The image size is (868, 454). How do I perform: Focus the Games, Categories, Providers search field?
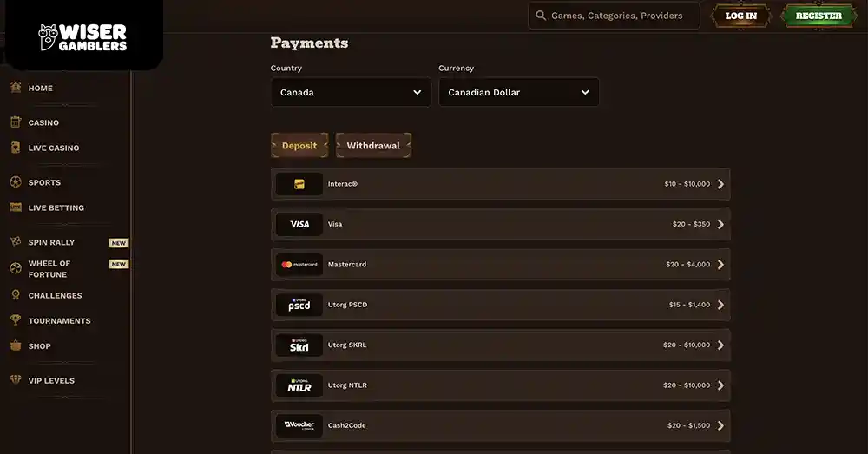(614, 16)
